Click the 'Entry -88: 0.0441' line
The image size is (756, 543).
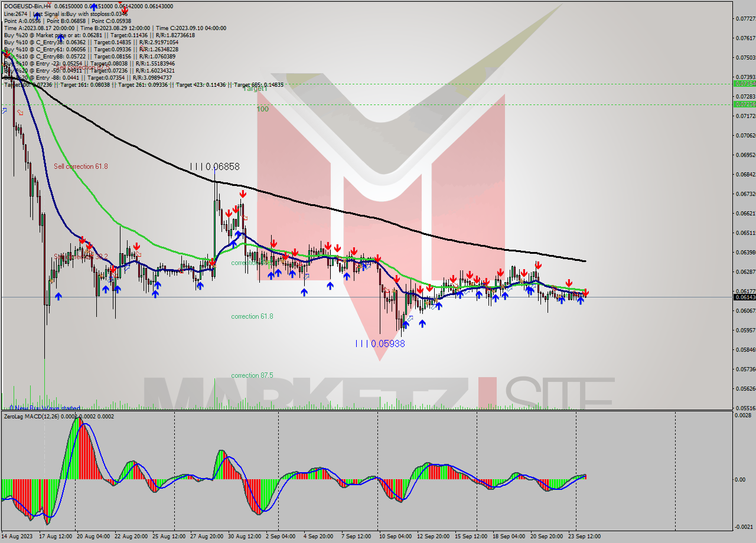(x=87, y=77)
